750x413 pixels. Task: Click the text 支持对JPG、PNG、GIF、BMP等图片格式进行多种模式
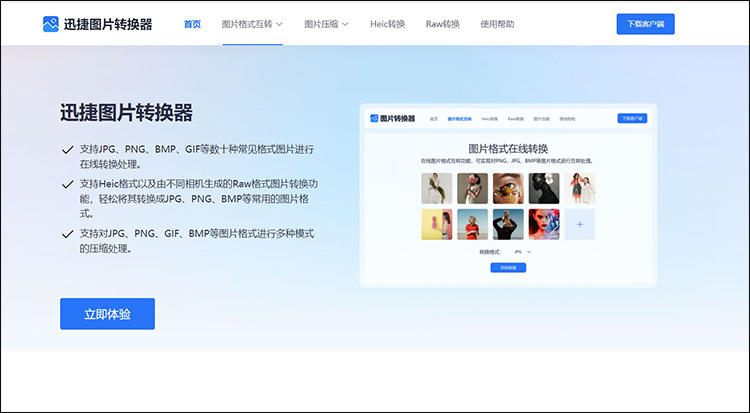[x=197, y=234]
